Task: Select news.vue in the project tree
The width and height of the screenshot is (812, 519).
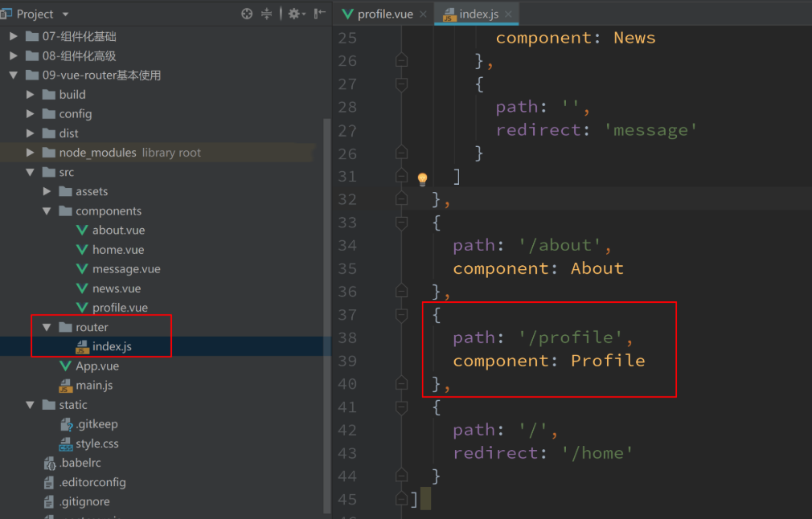Action: tap(117, 288)
